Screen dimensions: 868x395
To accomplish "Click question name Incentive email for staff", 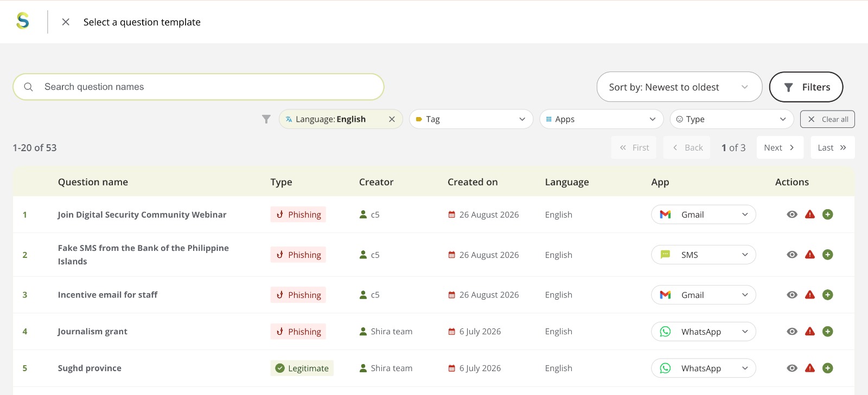I will click(107, 295).
